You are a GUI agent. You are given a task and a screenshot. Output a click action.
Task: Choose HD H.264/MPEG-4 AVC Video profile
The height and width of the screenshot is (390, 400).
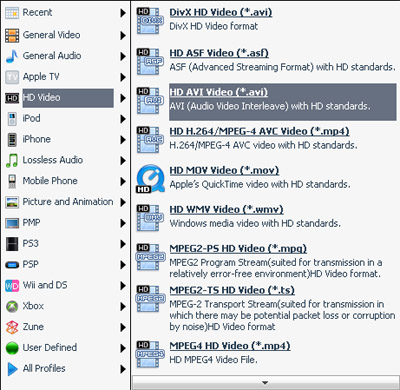(x=259, y=131)
